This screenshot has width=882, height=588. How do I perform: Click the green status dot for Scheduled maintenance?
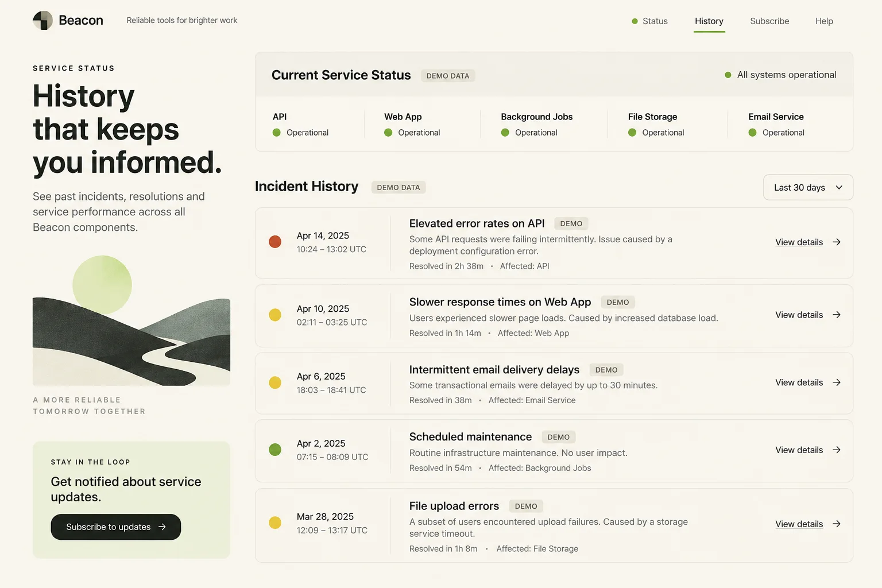pyautogui.click(x=275, y=450)
